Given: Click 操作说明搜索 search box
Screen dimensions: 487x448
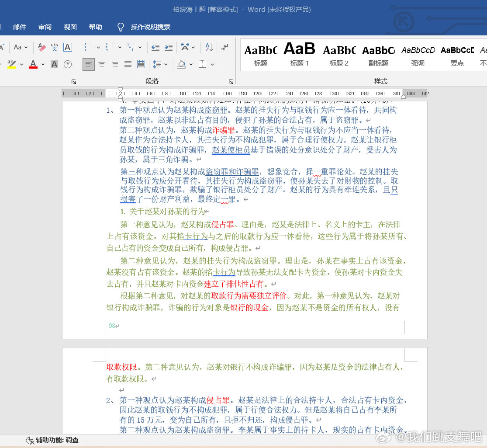Looking at the screenshot, I should click(151, 27).
